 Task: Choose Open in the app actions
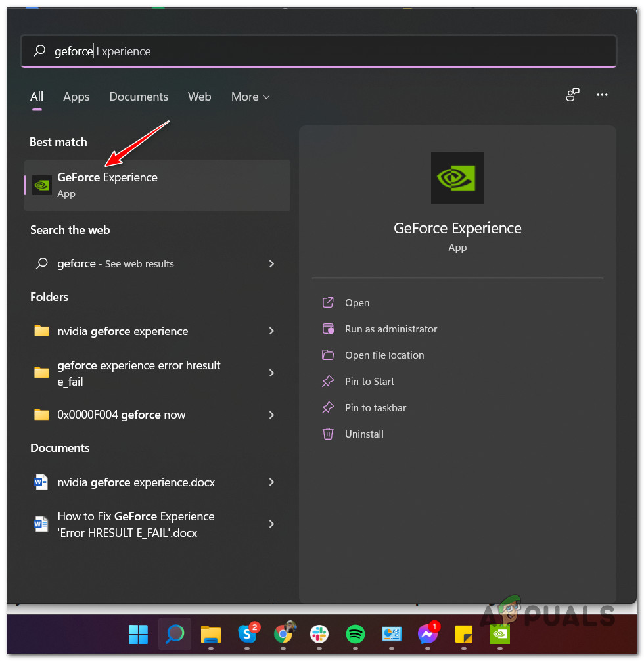pyautogui.click(x=357, y=303)
